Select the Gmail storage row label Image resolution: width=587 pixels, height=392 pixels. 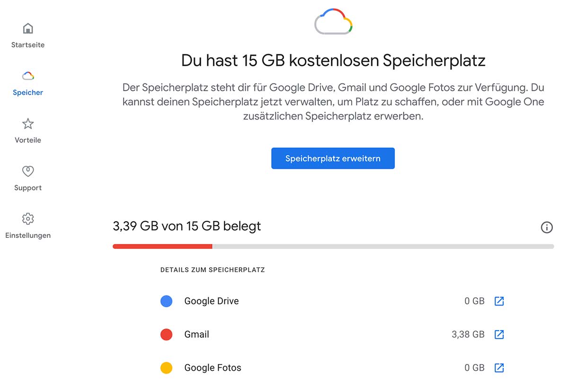[196, 334]
